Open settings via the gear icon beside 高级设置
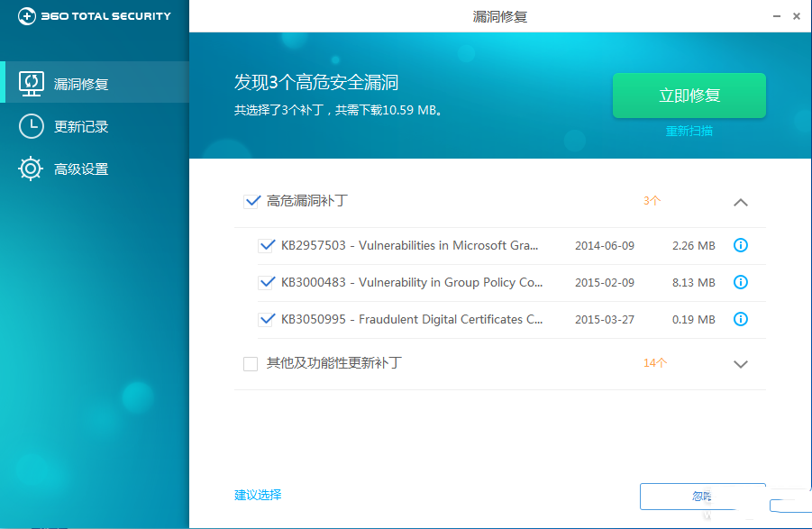Image resolution: width=812 pixels, height=529 pixels. coord(30,169)
